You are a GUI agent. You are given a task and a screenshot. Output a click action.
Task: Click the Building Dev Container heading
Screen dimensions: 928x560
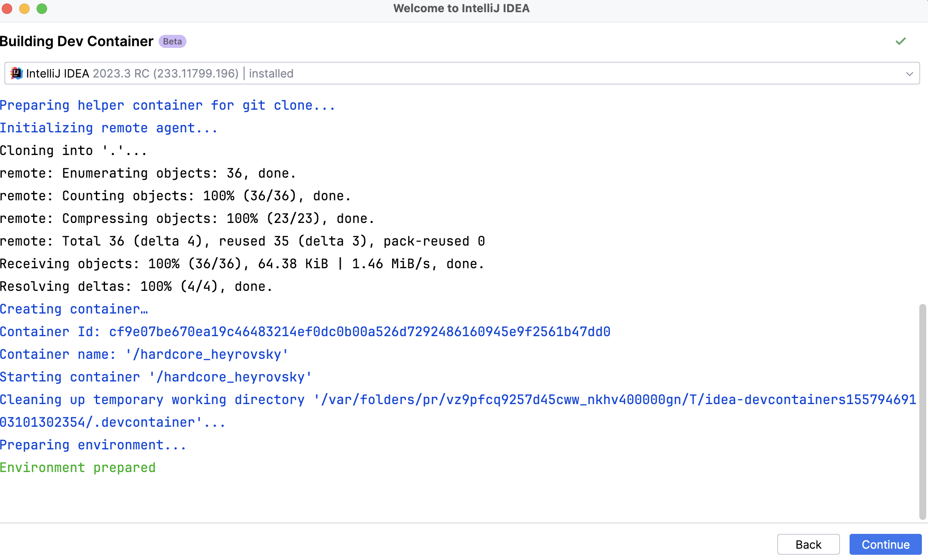tap(77, 41)
